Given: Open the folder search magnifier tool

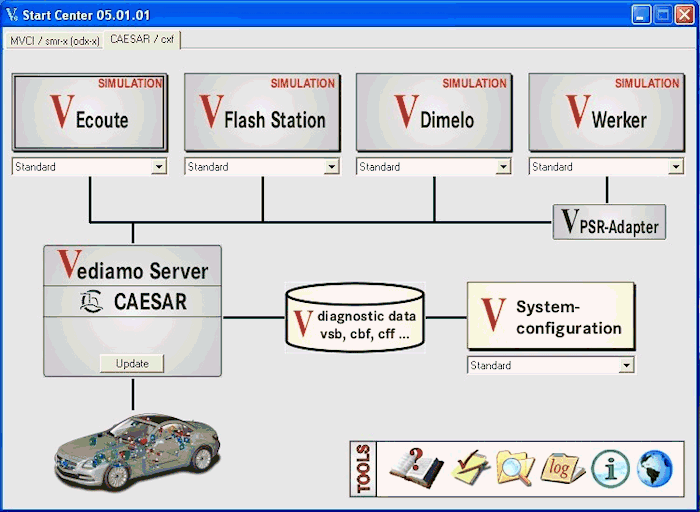Looking at the screenshot, I should 516,468.
